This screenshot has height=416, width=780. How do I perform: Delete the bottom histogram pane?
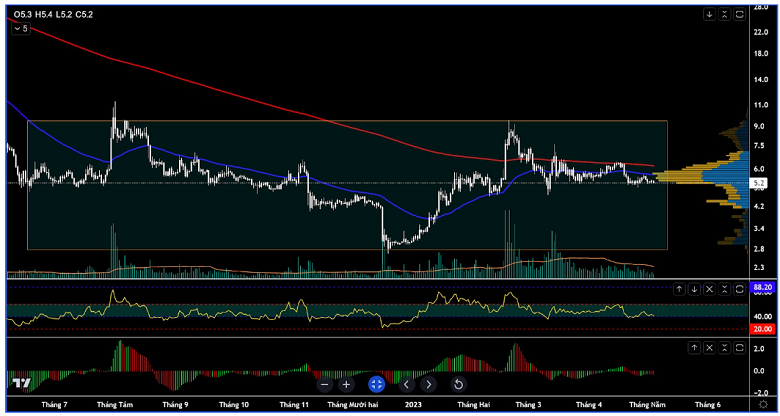click(710, 347)
